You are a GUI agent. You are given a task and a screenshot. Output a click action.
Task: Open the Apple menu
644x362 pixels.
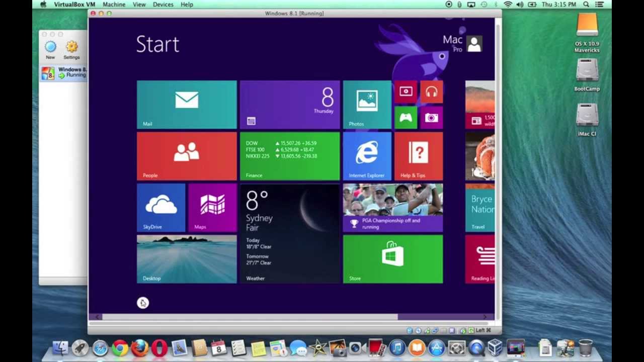coord(43,5)
